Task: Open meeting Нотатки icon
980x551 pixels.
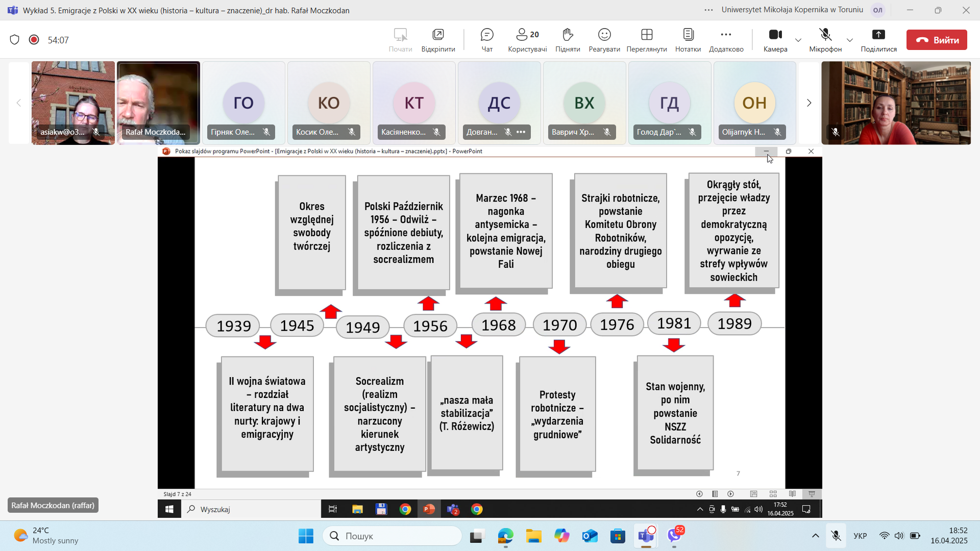Action: coord(688,40)
